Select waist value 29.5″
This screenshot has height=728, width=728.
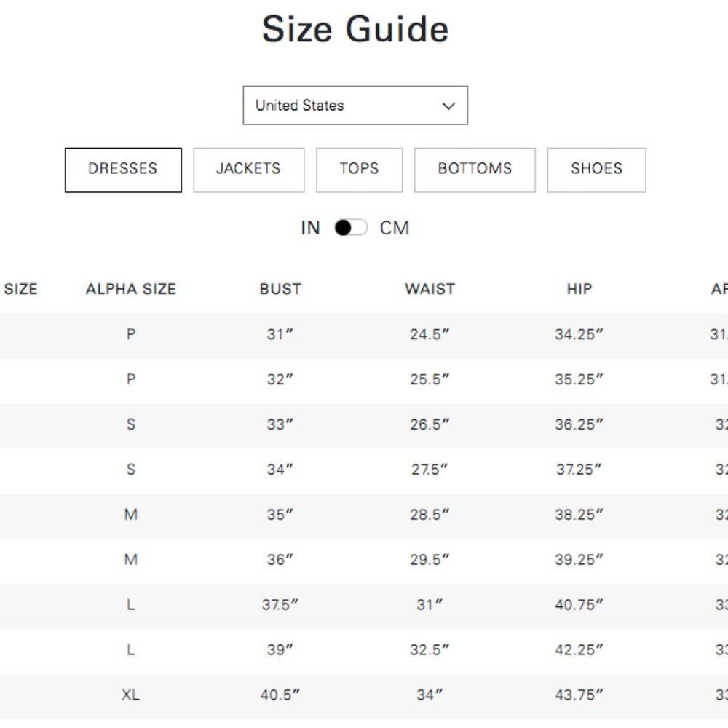click(430, 559)
